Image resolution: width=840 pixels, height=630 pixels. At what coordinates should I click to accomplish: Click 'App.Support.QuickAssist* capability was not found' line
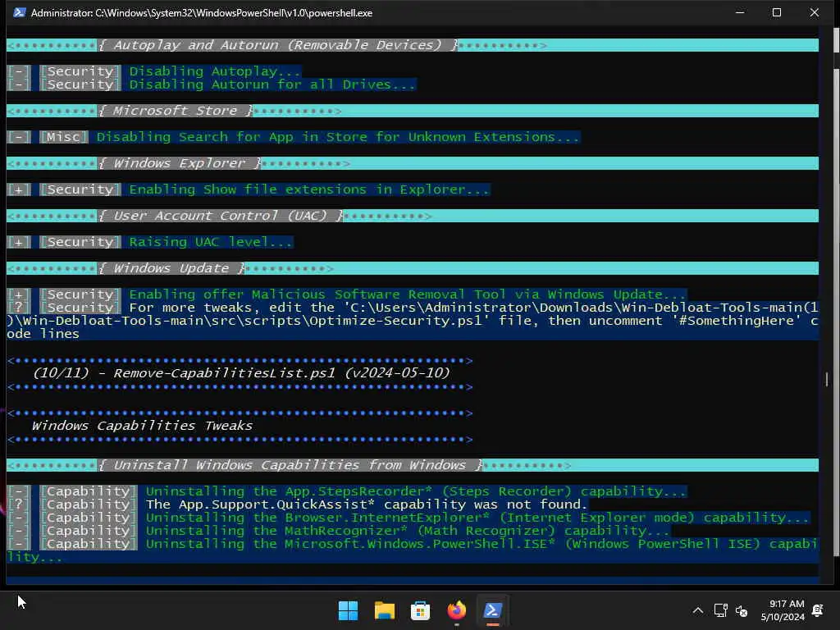(367, 504)
